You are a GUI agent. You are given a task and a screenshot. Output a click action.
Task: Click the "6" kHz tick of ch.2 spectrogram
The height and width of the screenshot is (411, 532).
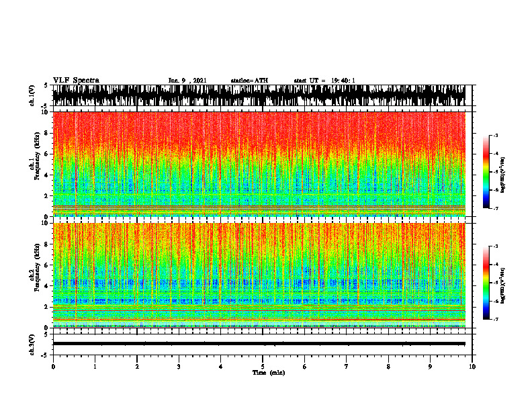(x=46, y=265)
